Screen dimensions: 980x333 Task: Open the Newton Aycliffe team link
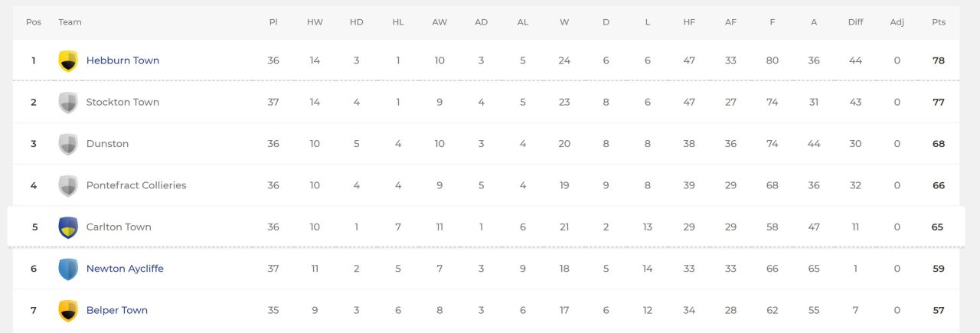125,269
